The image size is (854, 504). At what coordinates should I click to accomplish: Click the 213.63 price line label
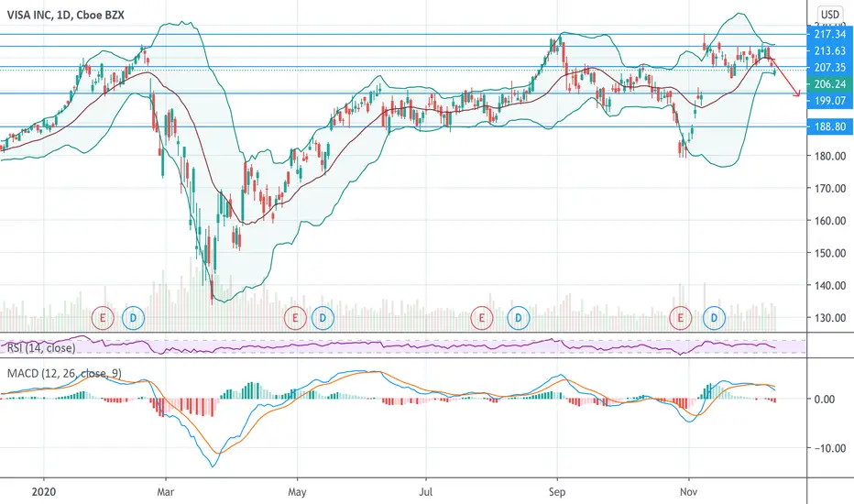829,50
